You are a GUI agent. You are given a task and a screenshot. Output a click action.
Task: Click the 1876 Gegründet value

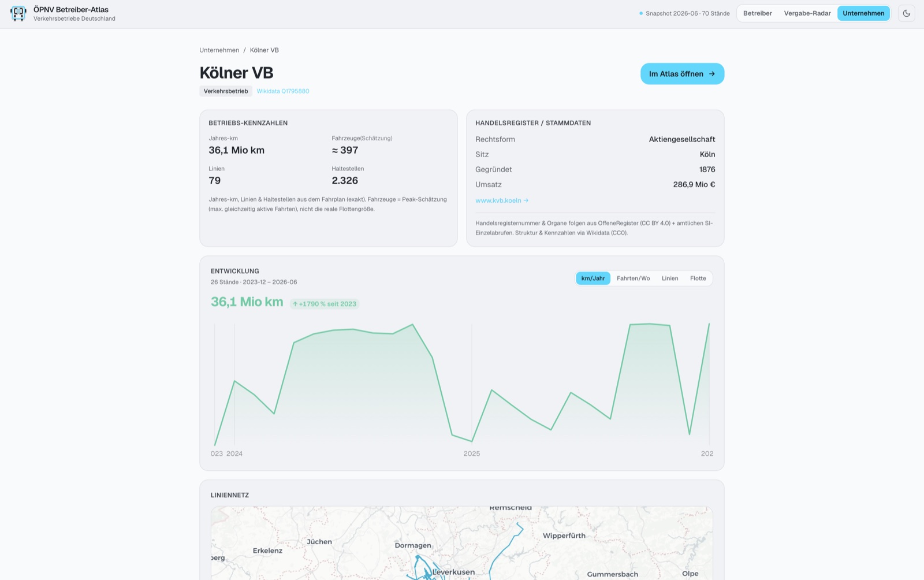click(707, 169)
